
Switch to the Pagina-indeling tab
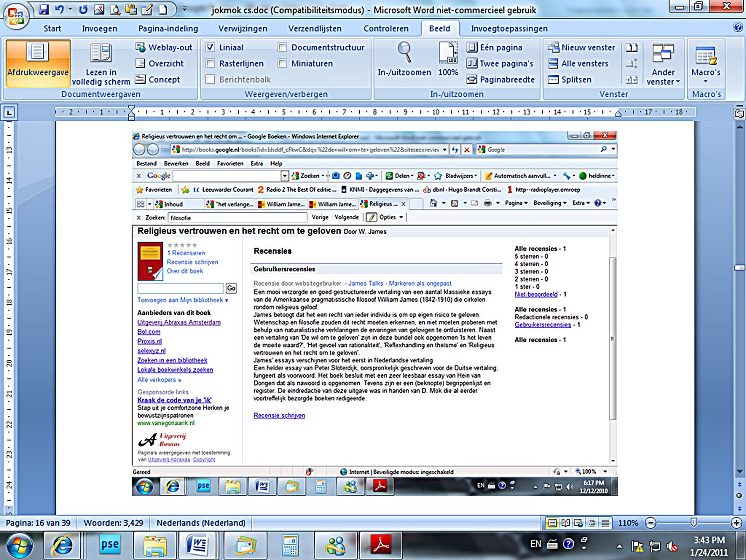(168, 28)
